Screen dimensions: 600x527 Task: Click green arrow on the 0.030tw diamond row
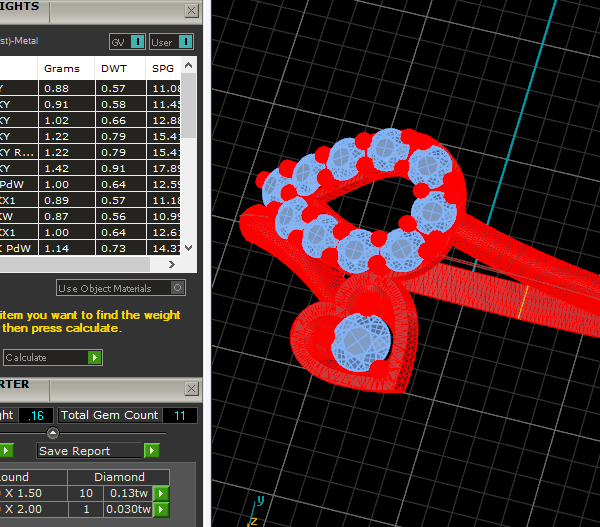pos(161,510)
